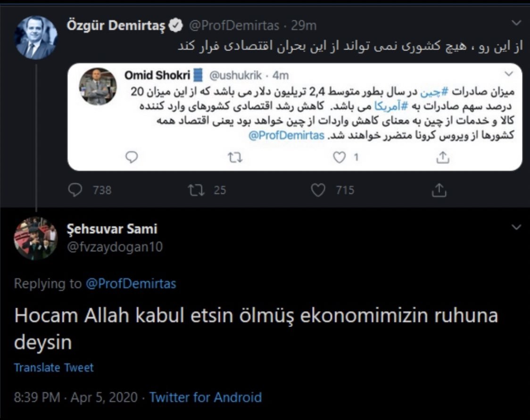Share Özgür Demirtaş's tweet
The height and width of the screenshot is (420, 530).
[439, 190]
